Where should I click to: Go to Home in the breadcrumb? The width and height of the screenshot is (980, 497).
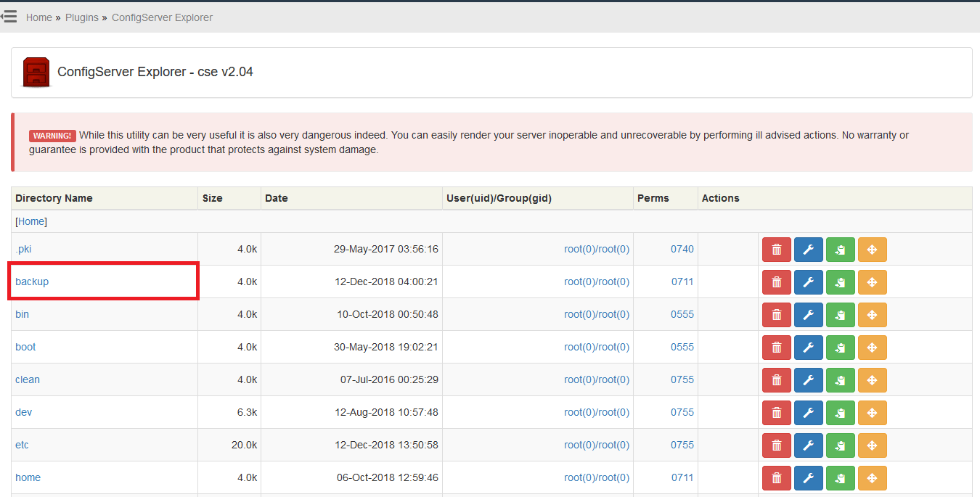39,17
